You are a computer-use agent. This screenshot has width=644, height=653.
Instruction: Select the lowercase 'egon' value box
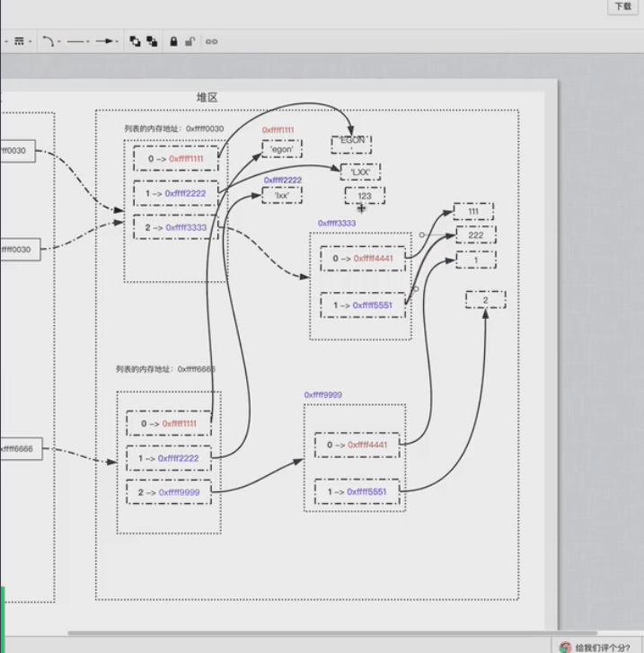282,149
